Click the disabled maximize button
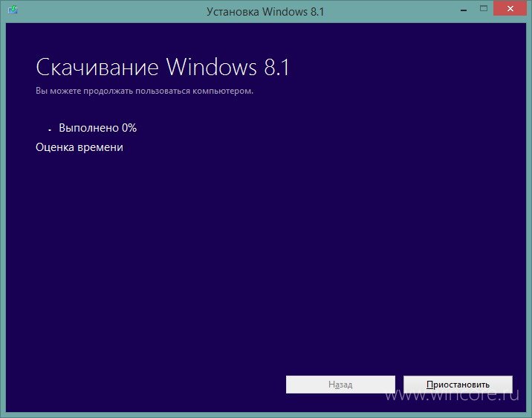The height and width of the screenshot is (418, 532). pyautogui.click(x=484, y=9)
